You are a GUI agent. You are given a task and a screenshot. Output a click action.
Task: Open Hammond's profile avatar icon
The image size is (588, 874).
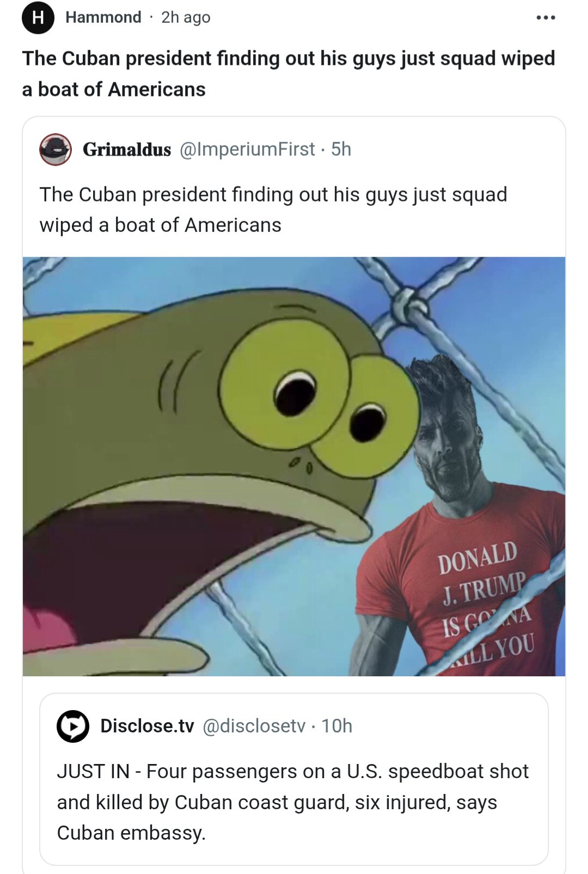click(38, 18)
